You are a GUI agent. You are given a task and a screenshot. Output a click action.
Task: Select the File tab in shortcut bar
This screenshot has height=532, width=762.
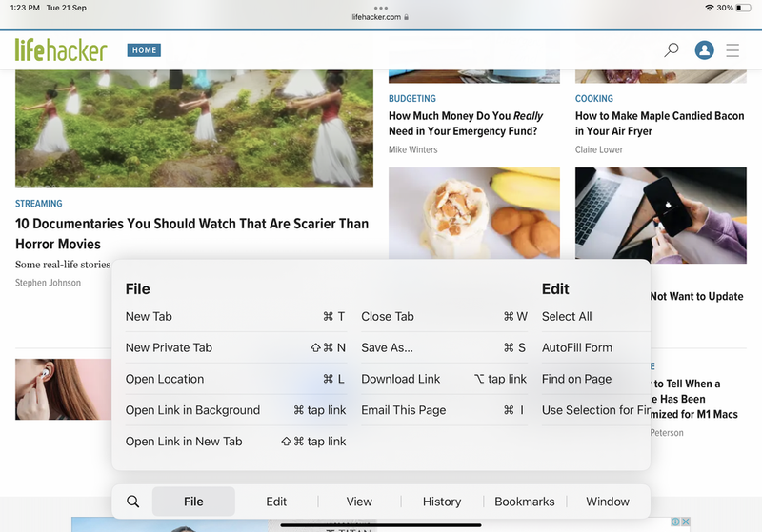193,502
